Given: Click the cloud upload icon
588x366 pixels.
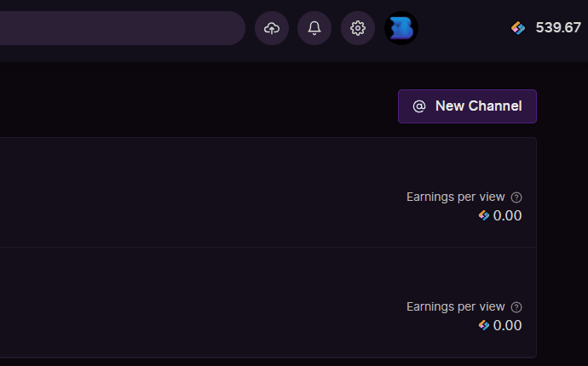Looking at the screenshot, I should 272,28.
